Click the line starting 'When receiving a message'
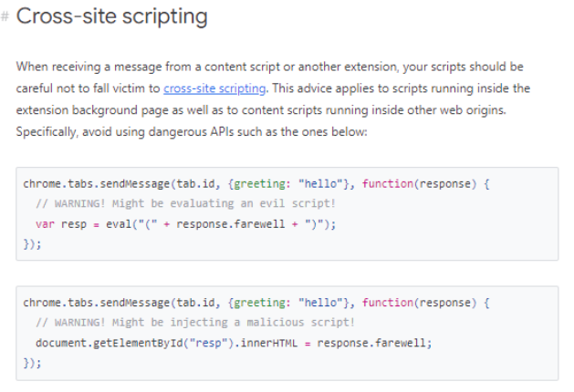The height and width of the screenshot is (392, 574). pyautogui.click(x=270, y=67)
